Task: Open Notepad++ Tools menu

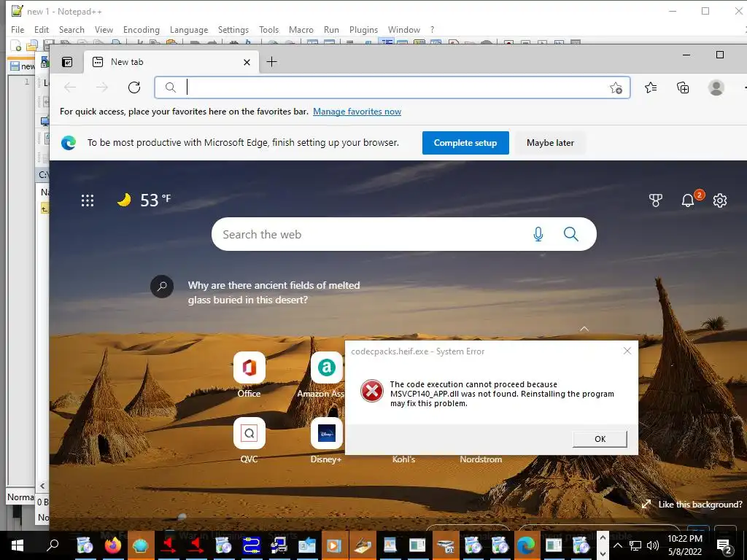Action: [x=268, y=29]
